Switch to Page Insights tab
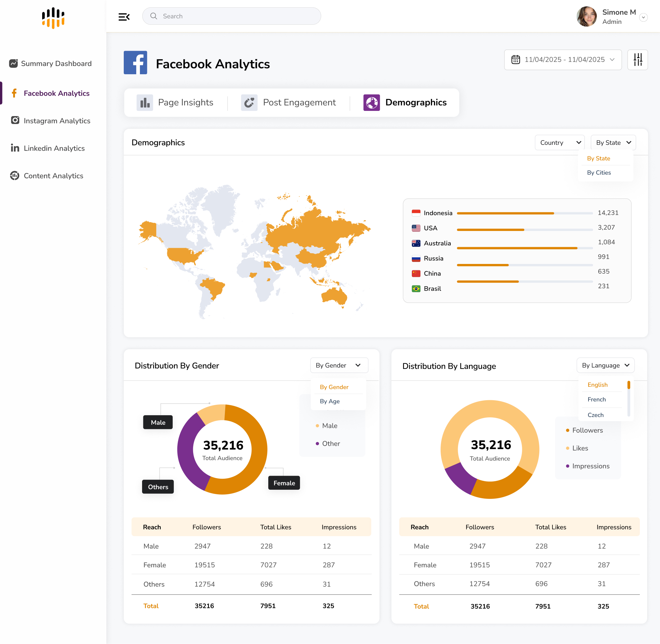Viewport: 660px width, 644px height. (x=175, y=102)
